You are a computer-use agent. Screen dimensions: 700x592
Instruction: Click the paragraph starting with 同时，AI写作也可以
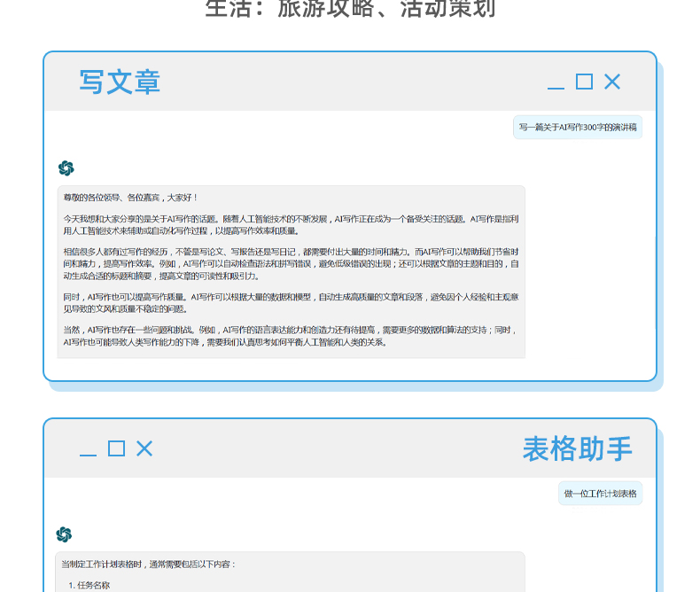291,302
